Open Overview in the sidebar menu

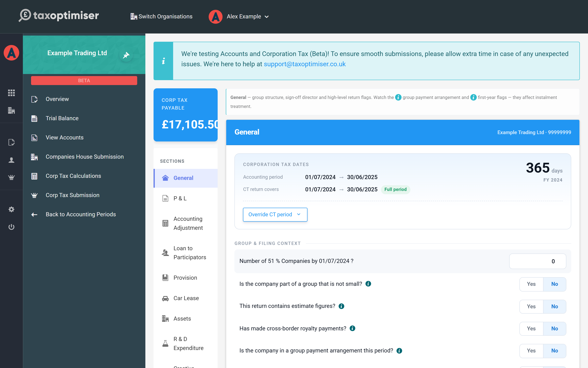[x=84, y=99]
